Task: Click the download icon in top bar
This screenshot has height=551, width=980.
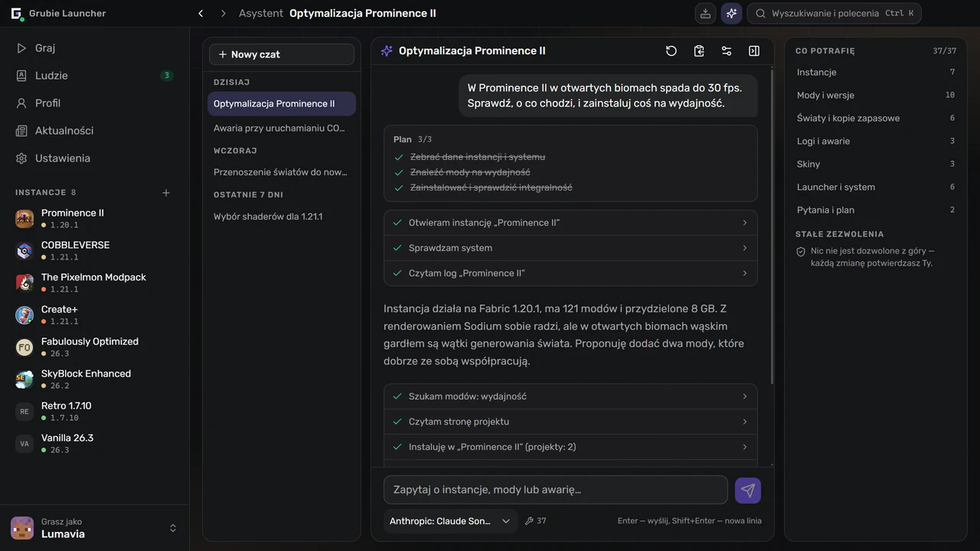Action: pyautogui.click(x=705, y=13)
